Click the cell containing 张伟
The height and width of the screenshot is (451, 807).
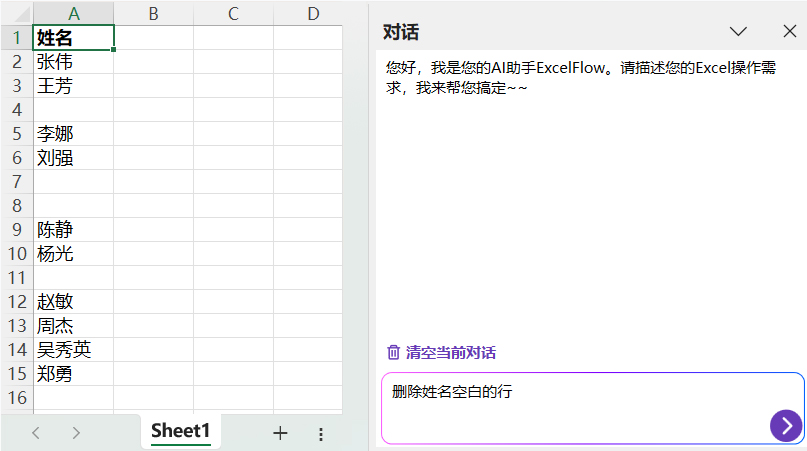pyautogui.click(x=73, y=62)
